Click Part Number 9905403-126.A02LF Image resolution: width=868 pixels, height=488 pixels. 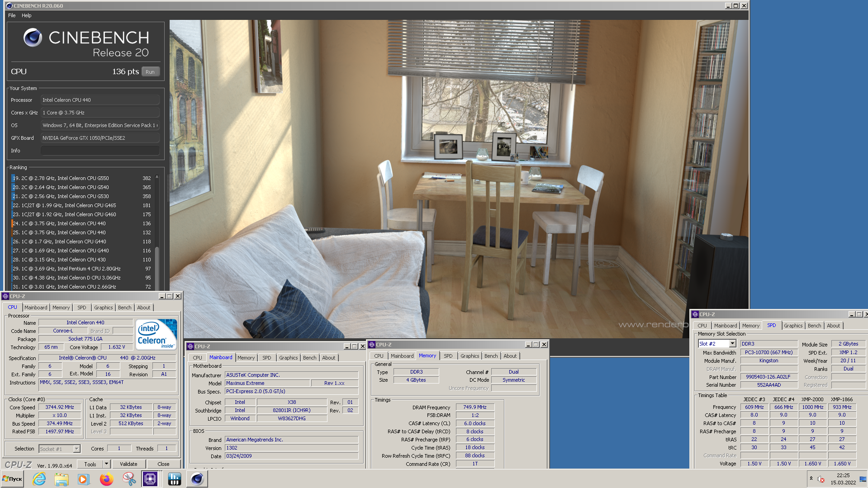click(x=768, y=377)
